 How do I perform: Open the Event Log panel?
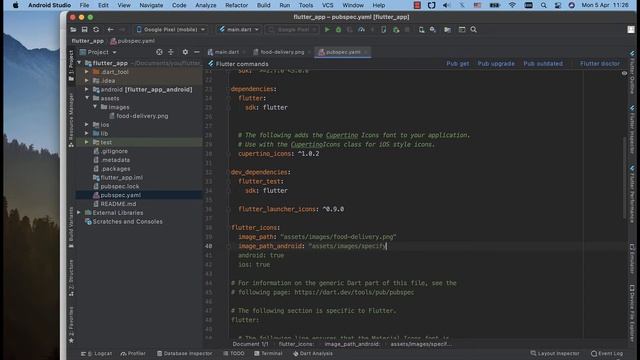click(607, 353)
